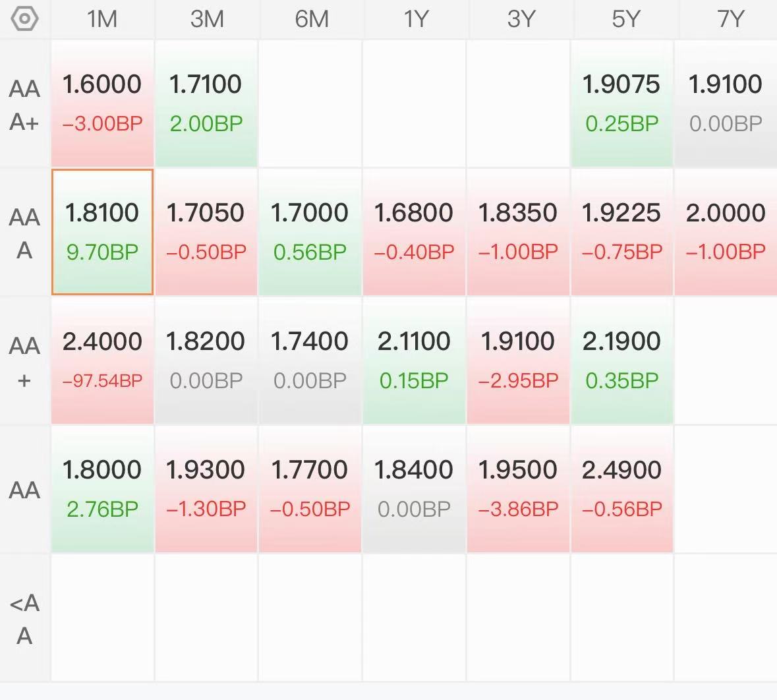Select the AA 5Y cell 2.4900
777x700 pixels.
622,489
